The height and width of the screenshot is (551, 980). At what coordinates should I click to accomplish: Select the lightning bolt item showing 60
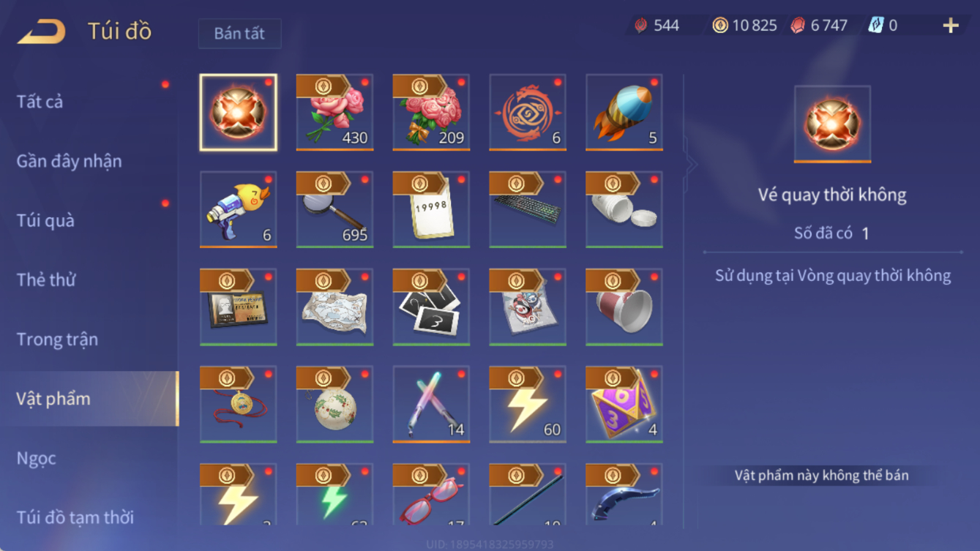(x=528, y=404)
